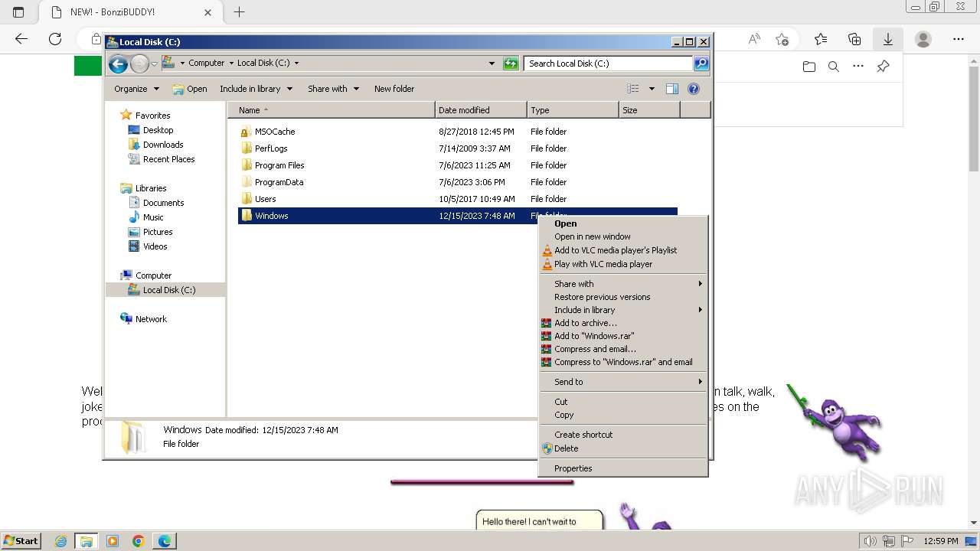
Task: Sort by Date modified column header
Action: point(481,110)
